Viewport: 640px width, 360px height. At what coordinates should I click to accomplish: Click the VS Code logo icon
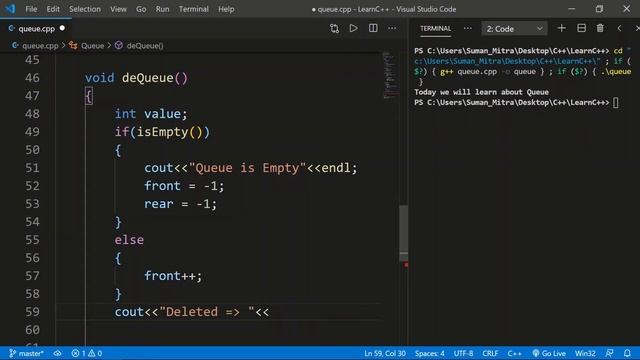point(10,8)
